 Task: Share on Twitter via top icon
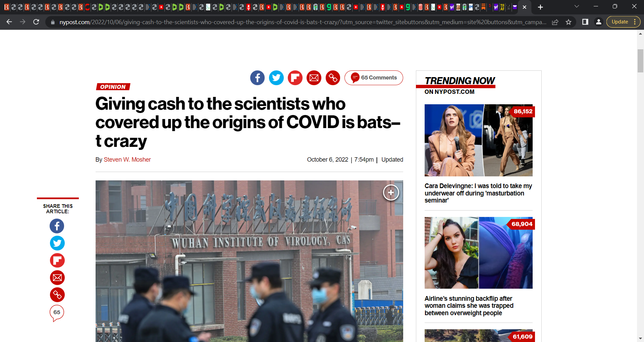coord(276,78)
